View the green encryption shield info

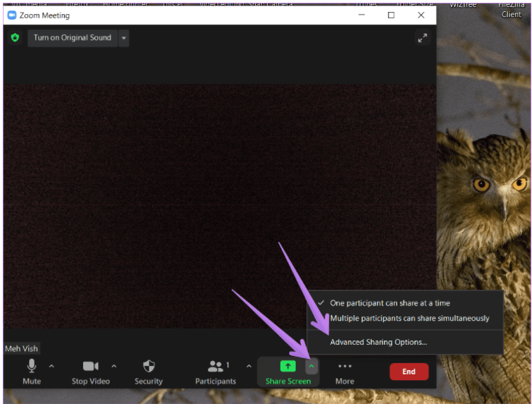tap(15, 37)
